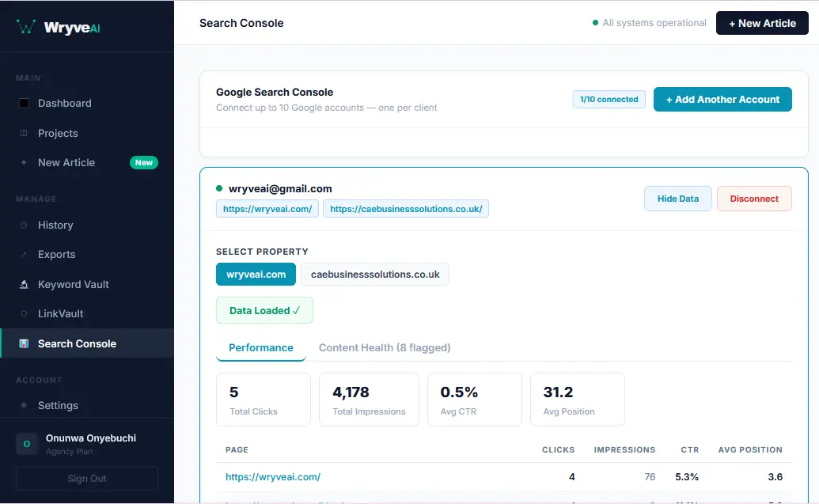Switch to the Performance tab
Screen dimensions: 819x504
[260, 348]
